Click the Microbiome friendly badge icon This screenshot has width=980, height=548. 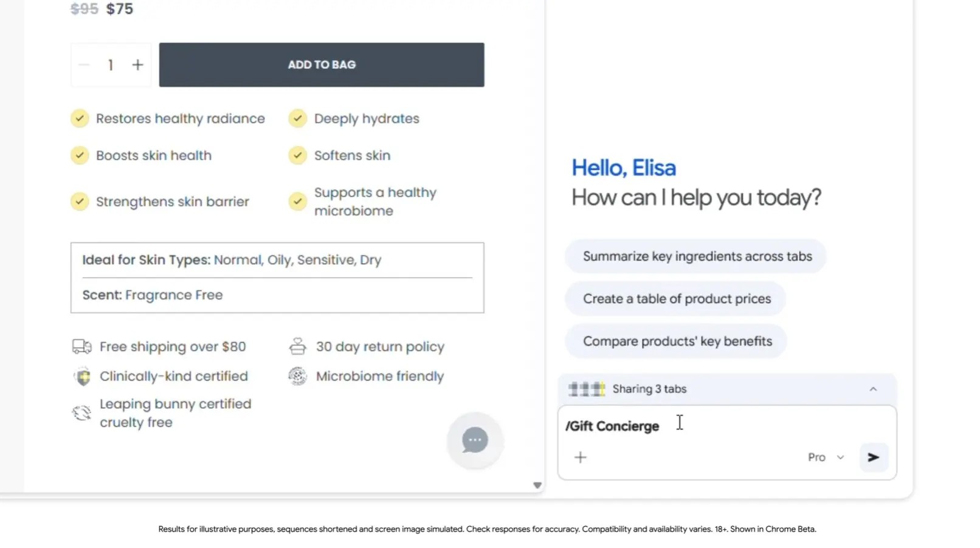click(297, 377)
